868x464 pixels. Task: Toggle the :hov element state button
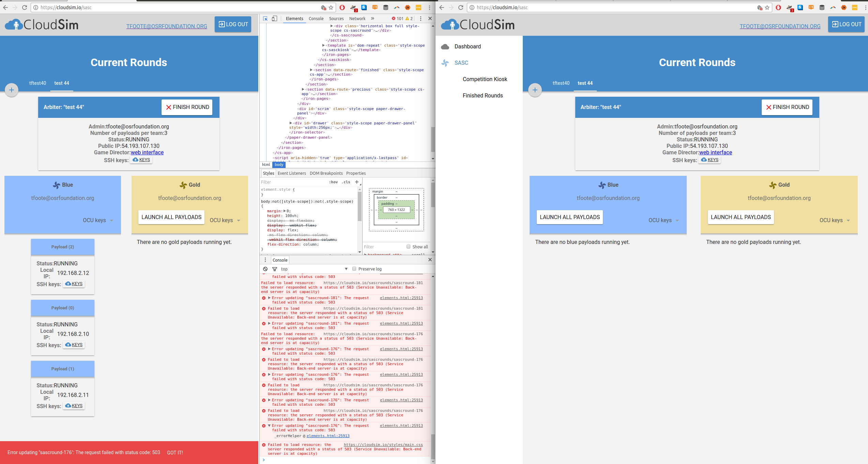pyautogui.click(x=333, y=182)
